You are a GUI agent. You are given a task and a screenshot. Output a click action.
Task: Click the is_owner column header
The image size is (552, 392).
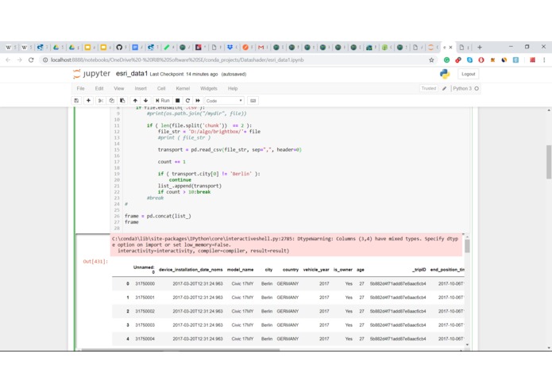coord(343,270)
